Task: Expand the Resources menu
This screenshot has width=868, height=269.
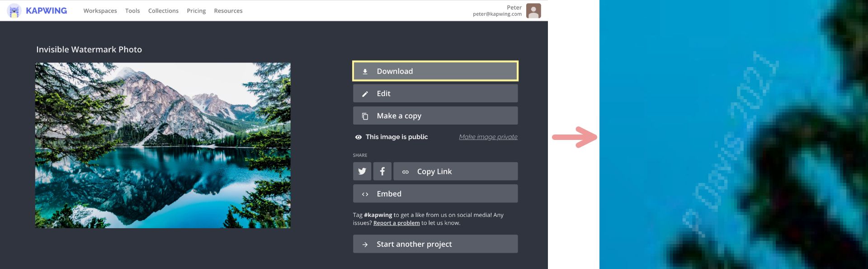Action: (228, 11)
